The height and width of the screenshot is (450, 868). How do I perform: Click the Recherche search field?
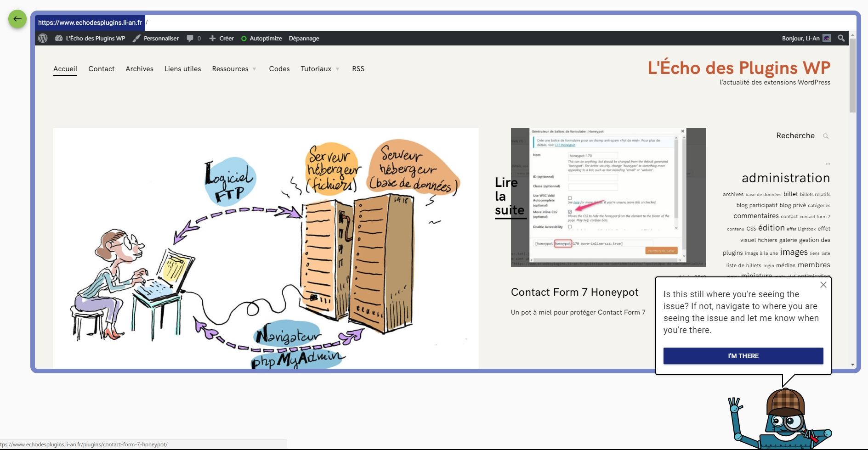click(x=795, y=135)
